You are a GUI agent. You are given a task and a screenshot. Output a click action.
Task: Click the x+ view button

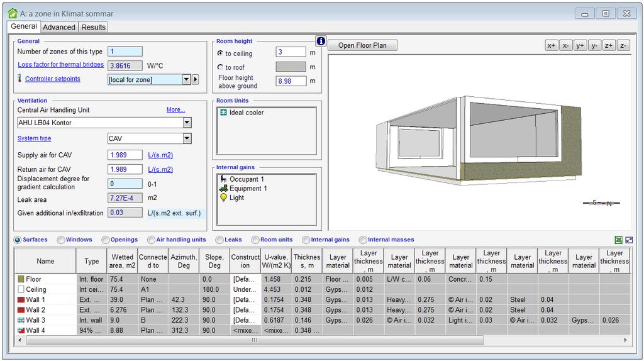[x=551, y=45]
